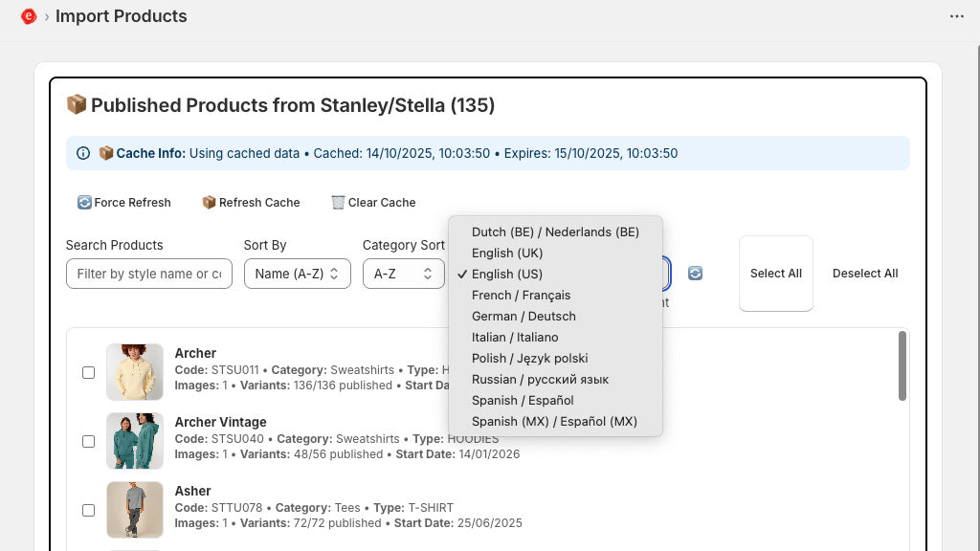Viewport: 980px width, 551px height.
Task: Click the product list vertical scrollbar
Action: point(902,366)
